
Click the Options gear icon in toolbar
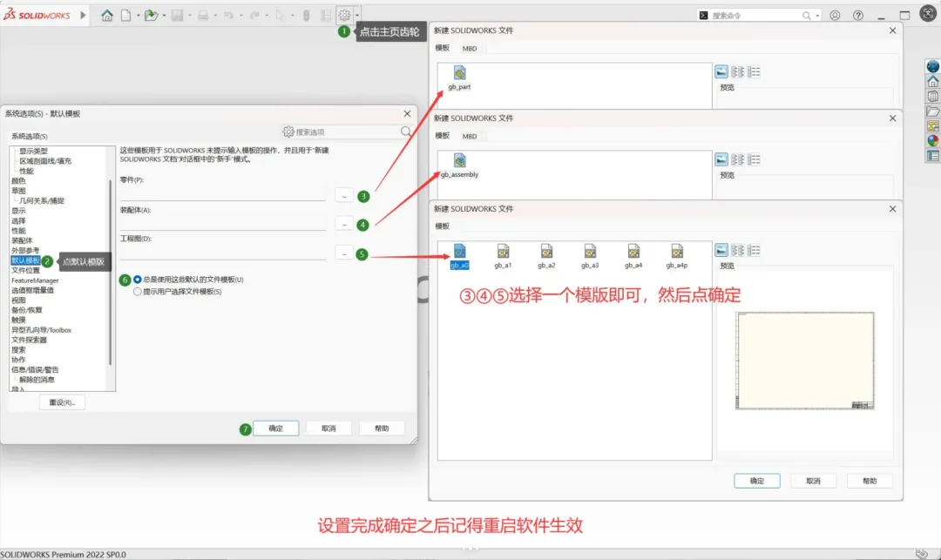click(344, 15)
